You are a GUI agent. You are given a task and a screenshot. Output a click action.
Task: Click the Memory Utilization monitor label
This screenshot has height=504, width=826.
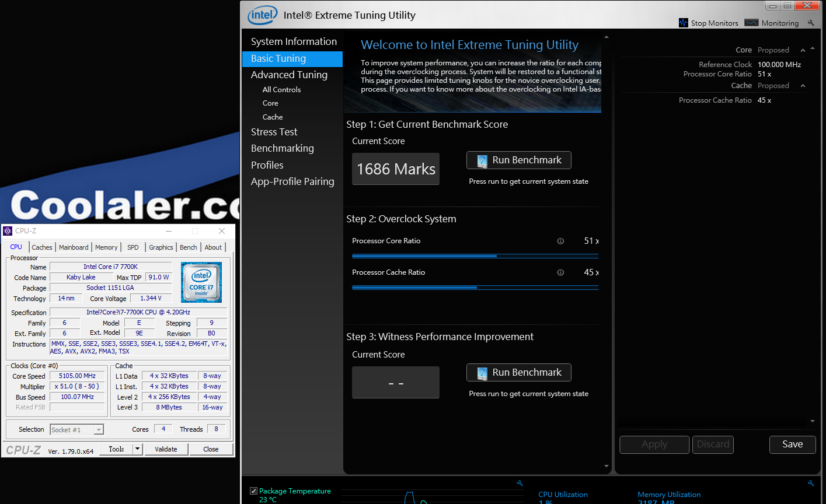669,495
